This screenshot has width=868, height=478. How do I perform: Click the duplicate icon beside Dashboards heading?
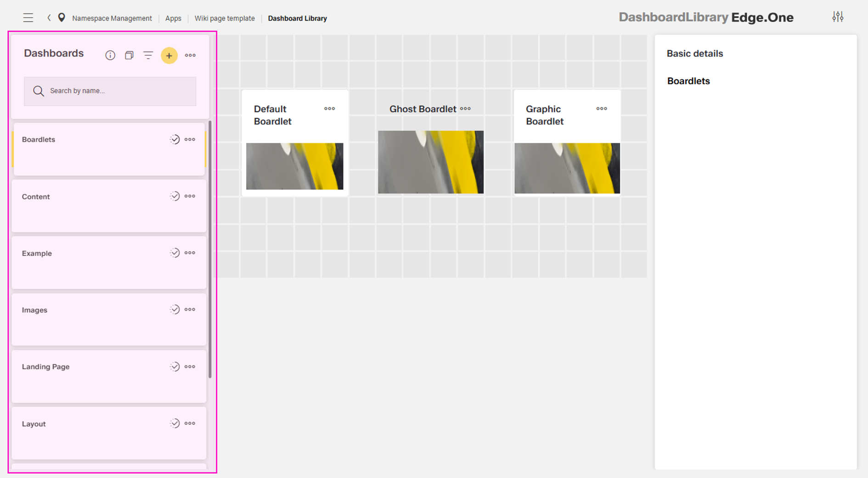[129, 55]
